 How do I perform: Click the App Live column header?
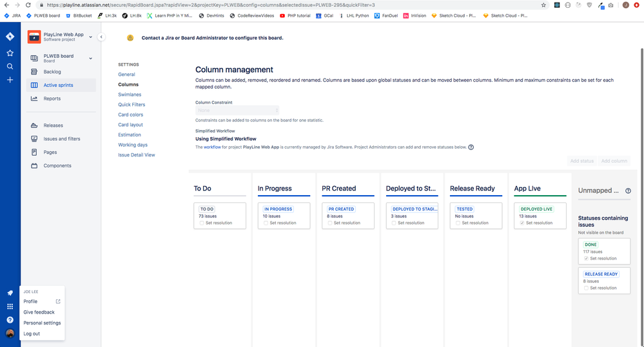pyautogui.click(x=527, y=189)
